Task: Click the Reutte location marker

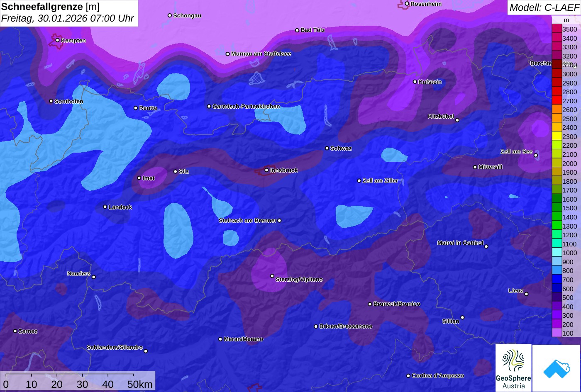Action: (136, 108)
